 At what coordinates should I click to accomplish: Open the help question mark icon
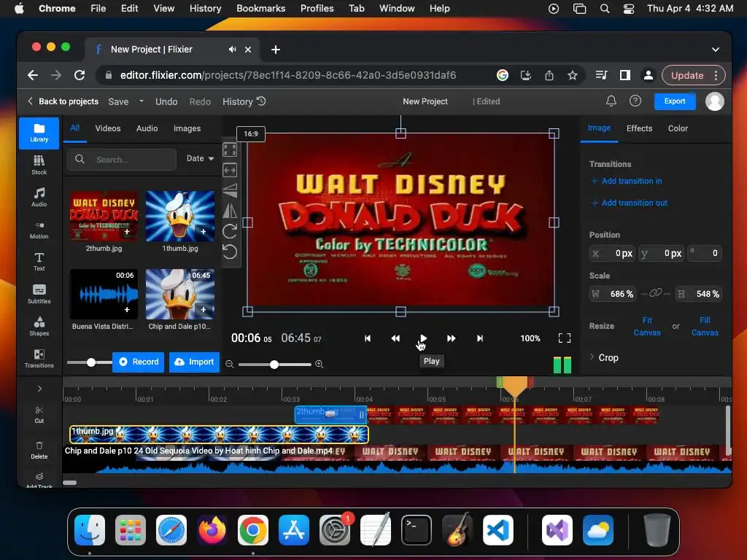[635, 101]
